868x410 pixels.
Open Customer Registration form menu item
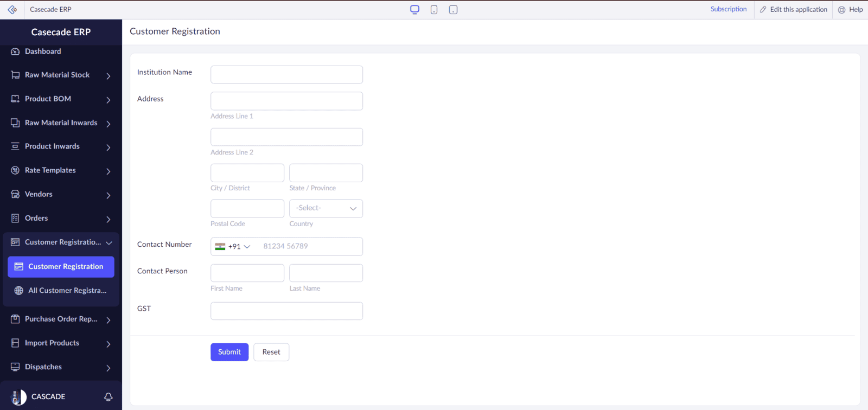61,267
